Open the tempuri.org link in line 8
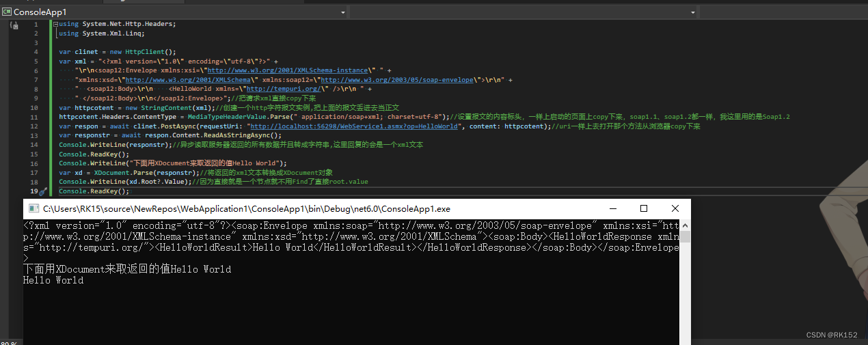Viewport: 868px width, 345px height. [284, 89]
